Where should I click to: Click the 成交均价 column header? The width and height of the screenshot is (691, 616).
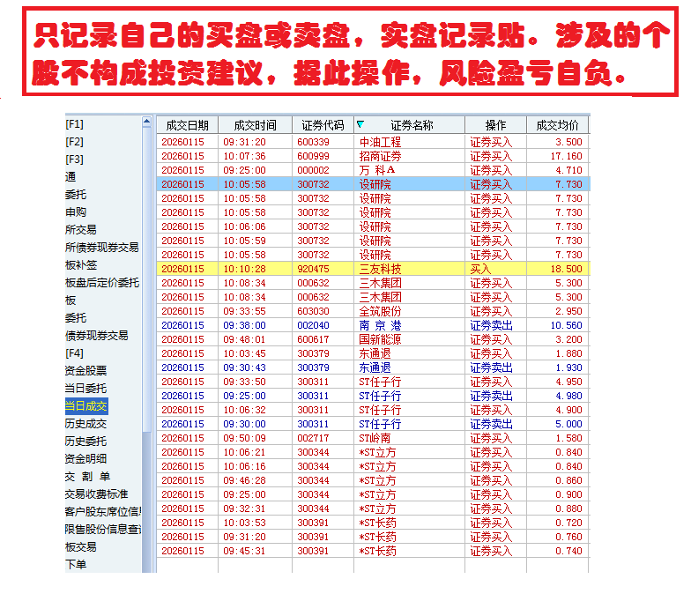click(x=557, y=125)
